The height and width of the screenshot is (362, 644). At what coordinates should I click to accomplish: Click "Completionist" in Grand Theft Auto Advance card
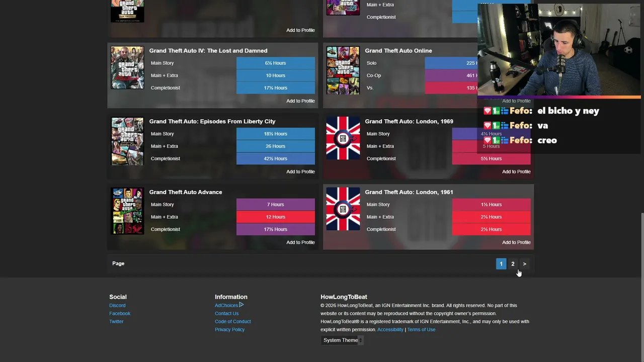pyautogui.click(x=166, y=229)
